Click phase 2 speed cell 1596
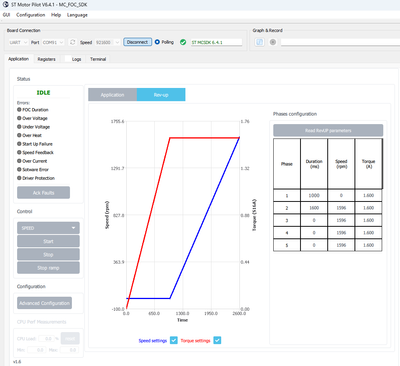 coord(341,208)
